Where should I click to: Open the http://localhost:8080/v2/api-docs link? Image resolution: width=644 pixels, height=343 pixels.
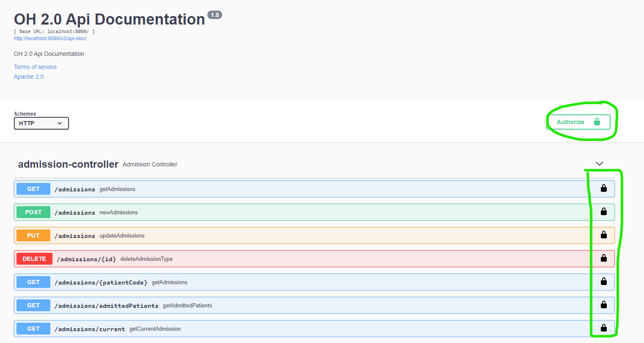[50, 38]
